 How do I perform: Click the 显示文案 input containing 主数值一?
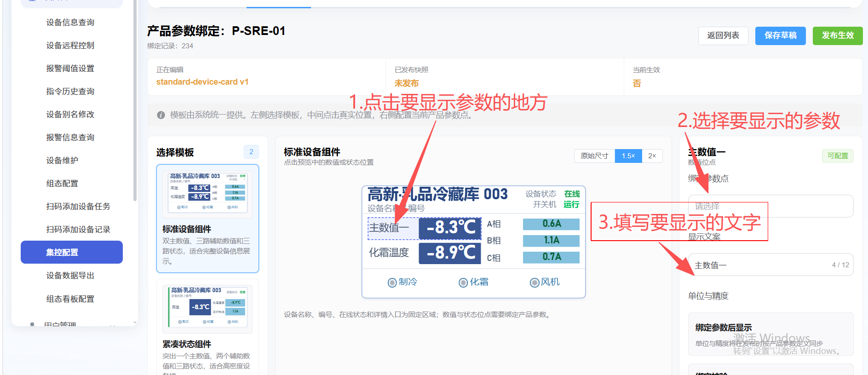770,265
